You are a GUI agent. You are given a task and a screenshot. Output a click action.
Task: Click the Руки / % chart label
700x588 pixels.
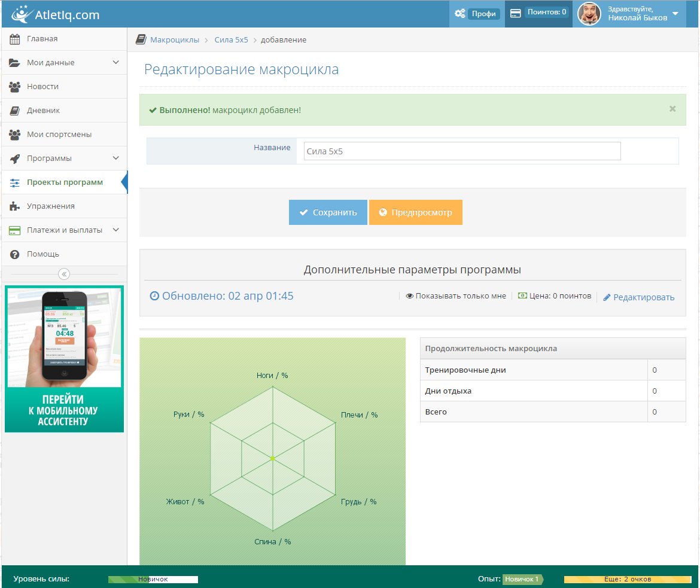pos(189,415)
